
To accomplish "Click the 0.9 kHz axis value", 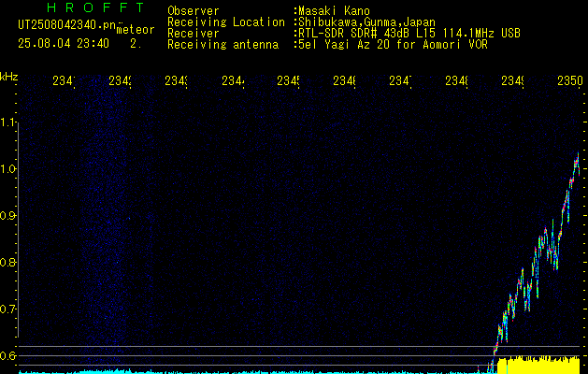I will pos(8,216).
